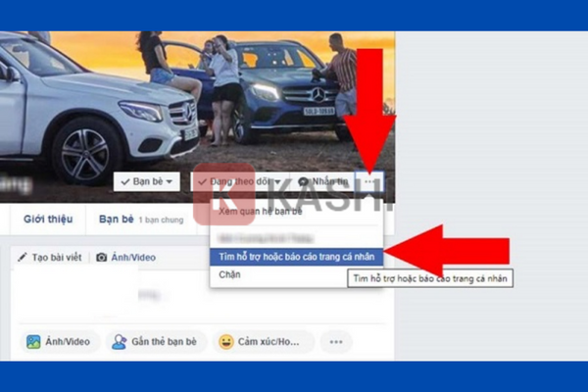
Task: Open the Bạn bè dropdown on cover photo
Action: (x=147, y=181)
